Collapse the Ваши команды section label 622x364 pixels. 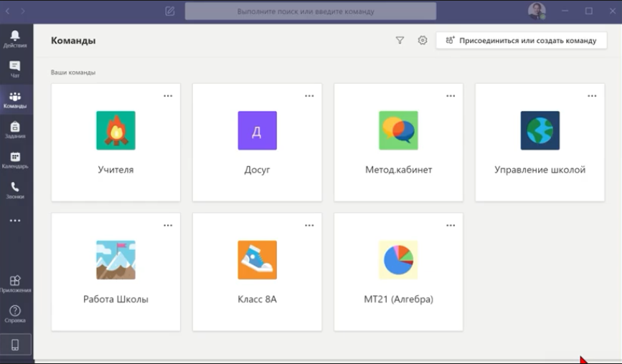[x=73, y=72]
